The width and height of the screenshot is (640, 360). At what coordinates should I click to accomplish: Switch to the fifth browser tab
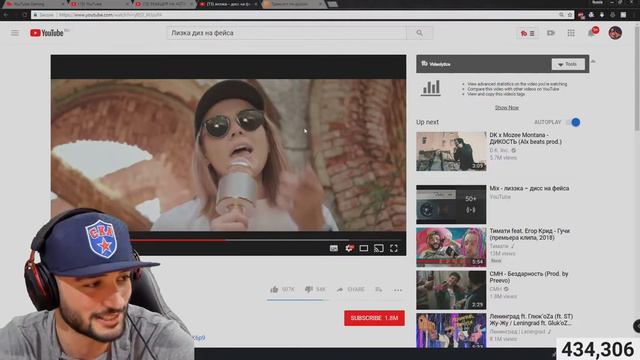coord(292,4)
